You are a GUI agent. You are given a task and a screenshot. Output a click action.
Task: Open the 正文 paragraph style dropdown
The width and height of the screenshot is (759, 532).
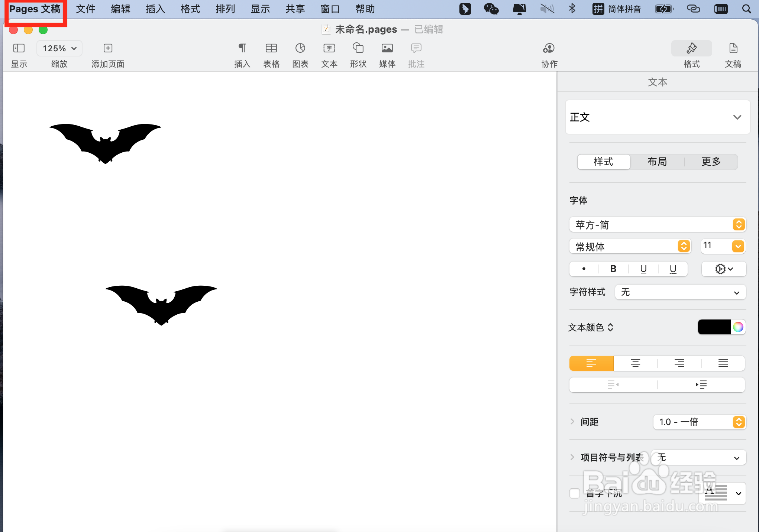tap(657, 117)
